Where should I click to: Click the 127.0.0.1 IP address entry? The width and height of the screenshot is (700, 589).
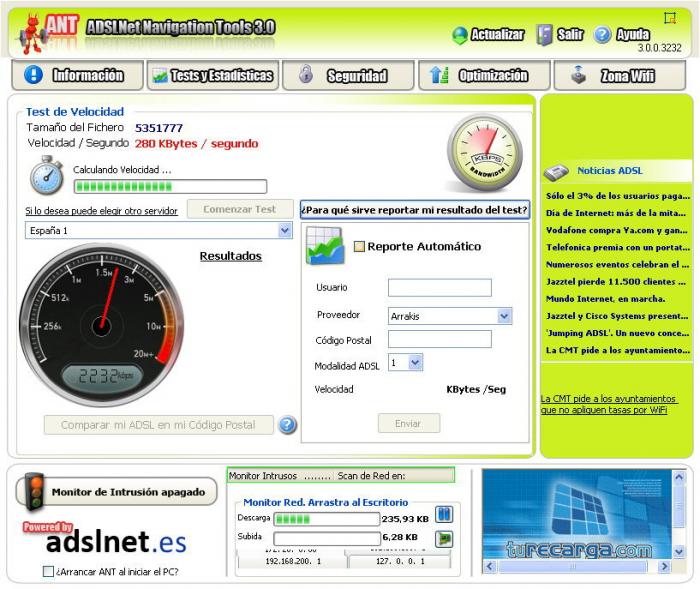point(400,561)
